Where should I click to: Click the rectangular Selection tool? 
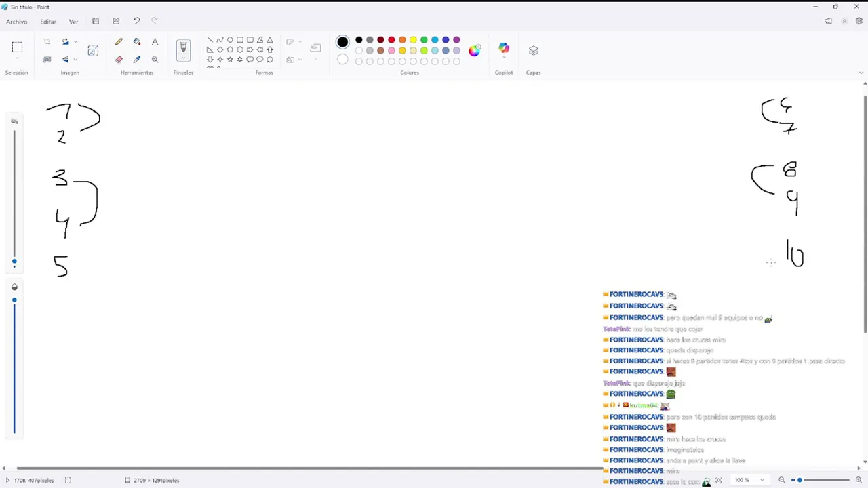pyautogui.click(x=17, y=47)
